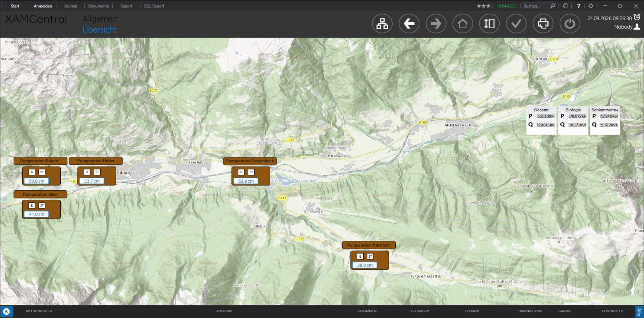Viewport: 644px width, 318px height.
Task: Open the network structure navigation icon
Action: pos(382,24)
